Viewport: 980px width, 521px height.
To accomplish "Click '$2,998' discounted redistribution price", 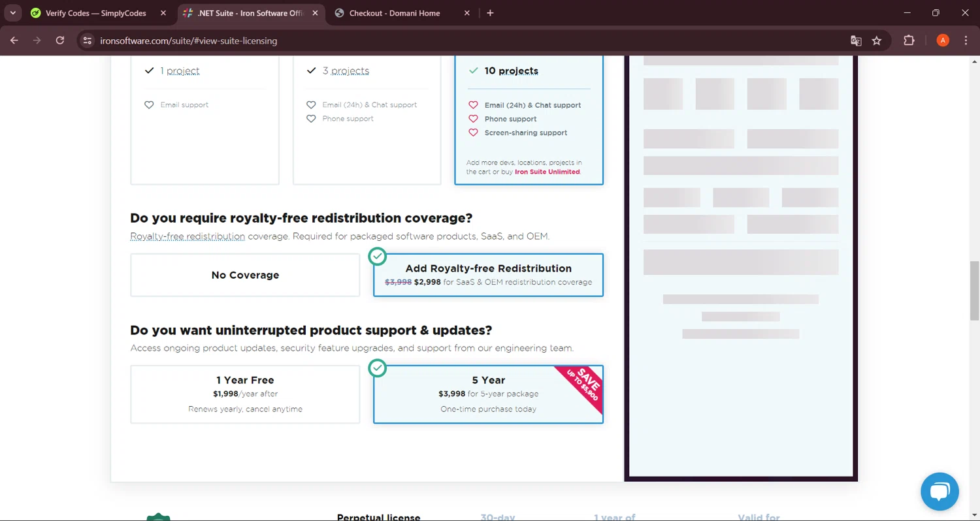I will pos(427,283).
